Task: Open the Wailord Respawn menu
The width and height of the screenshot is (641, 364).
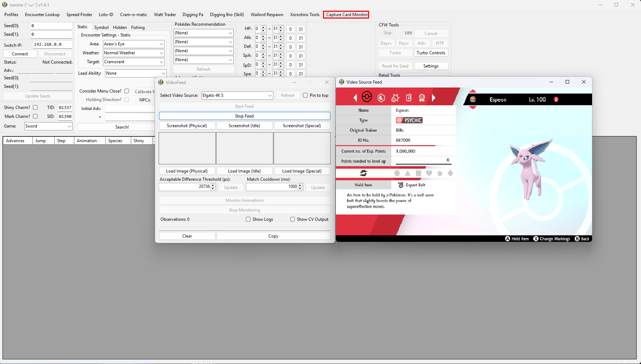Action: [267, 15]
